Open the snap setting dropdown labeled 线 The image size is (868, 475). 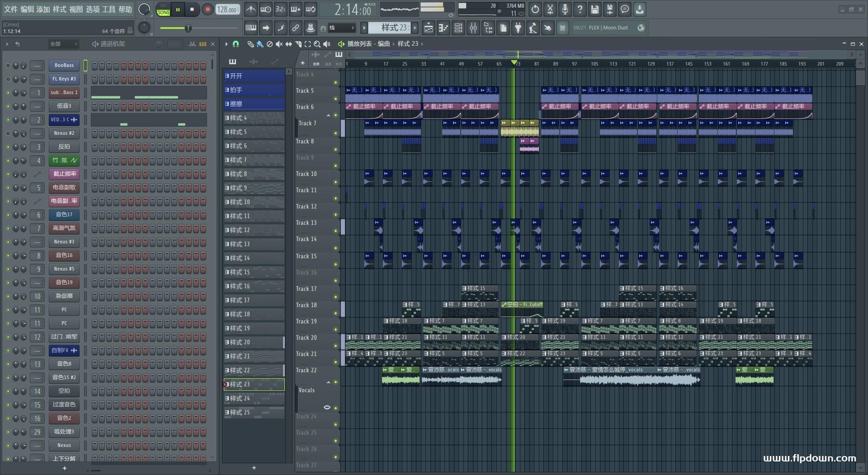click(341, 28)
